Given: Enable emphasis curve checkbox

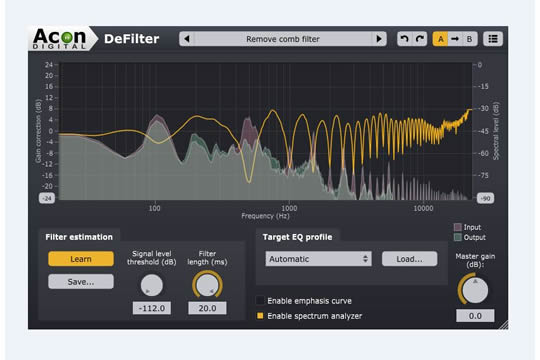Looking at the screenshot, I should tap(260, 300).
